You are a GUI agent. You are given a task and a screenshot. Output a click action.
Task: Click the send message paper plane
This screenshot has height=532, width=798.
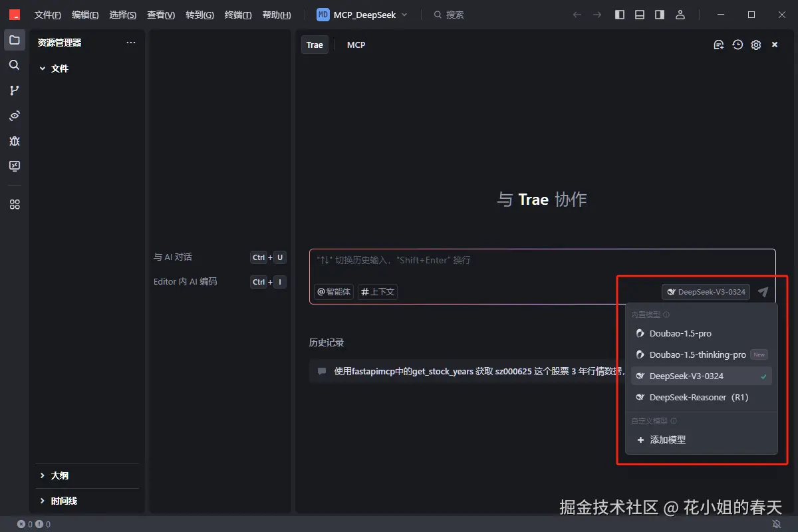tap(763, 292)
